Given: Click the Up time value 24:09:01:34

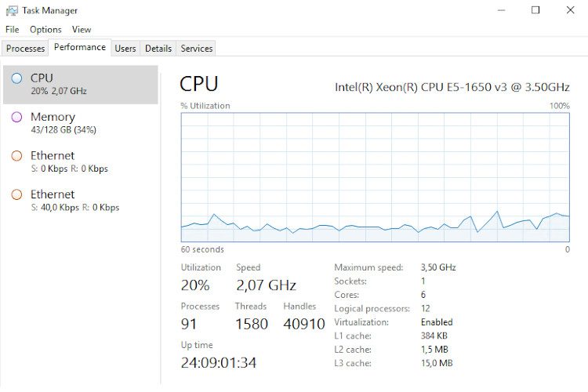Looking at the screenshot, I should (219, 362).
